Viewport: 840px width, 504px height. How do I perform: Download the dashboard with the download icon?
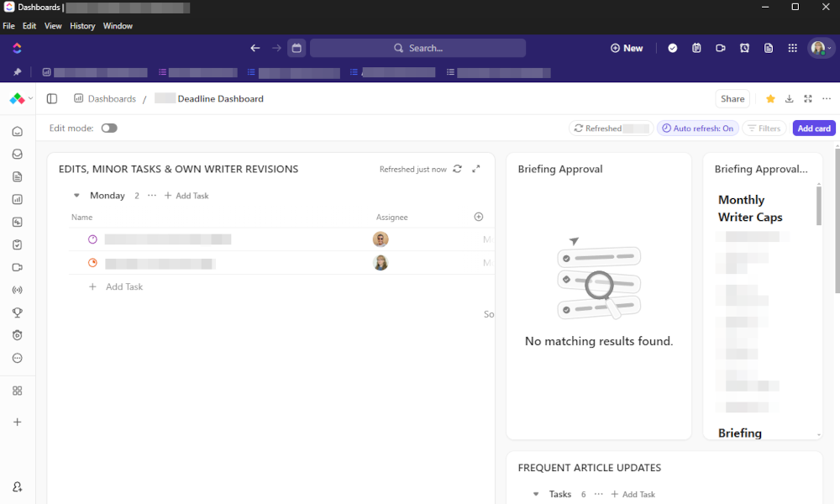(x=789, y=98)
